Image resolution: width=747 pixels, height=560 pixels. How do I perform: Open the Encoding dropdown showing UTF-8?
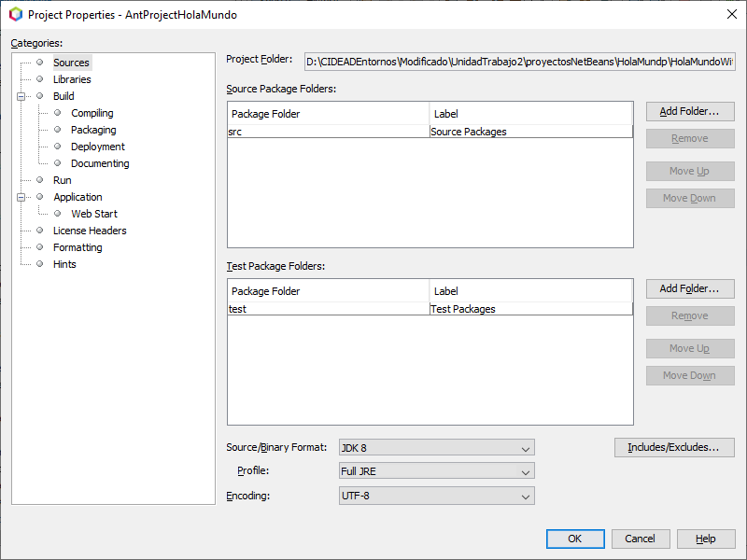(436, 496)
